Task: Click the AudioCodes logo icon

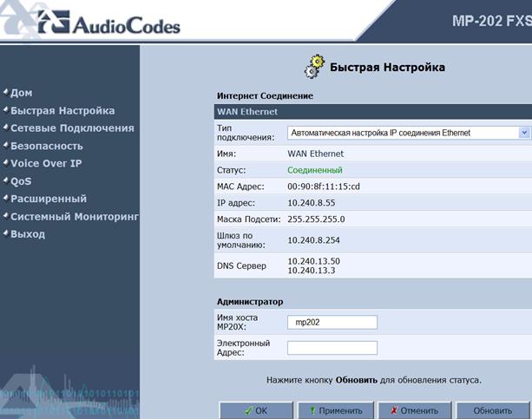Action: point(54,22)
